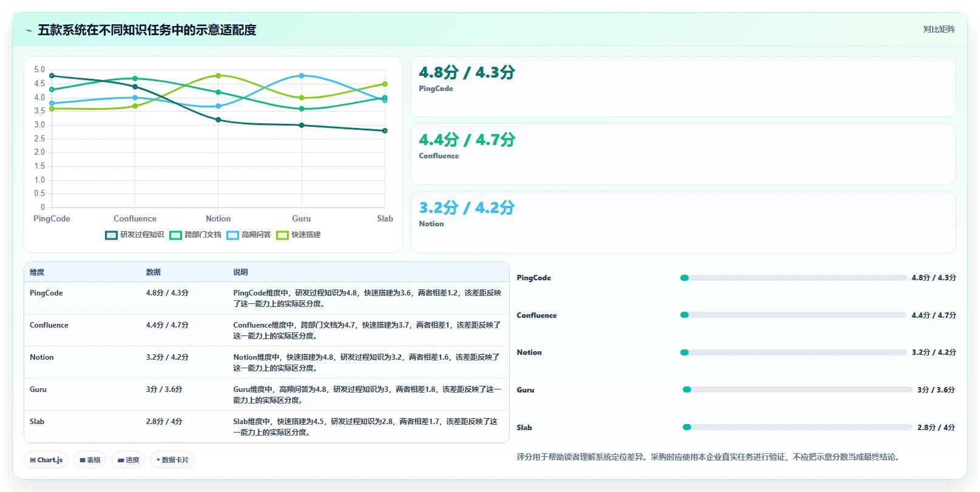Image resolution: width=980 pixels, height=492 pixels.
Task: Click the Confluence progress bar
Action: click(x=794, y=315)
